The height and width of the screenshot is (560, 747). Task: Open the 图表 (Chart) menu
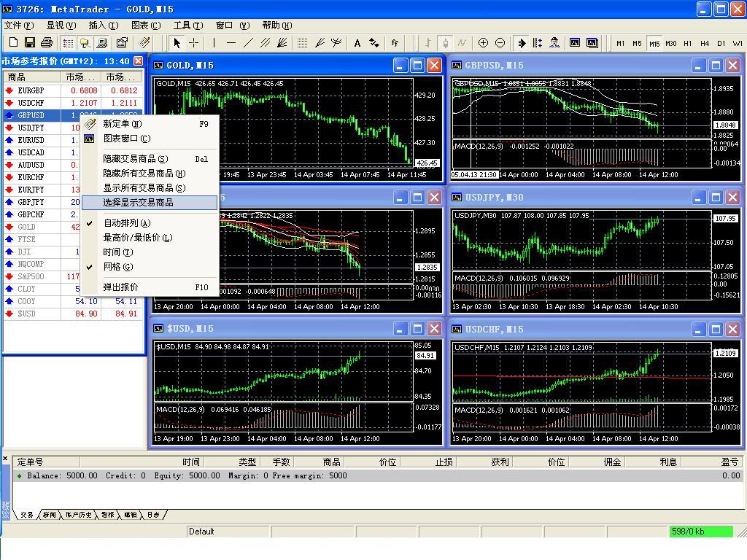coord(145,26)
